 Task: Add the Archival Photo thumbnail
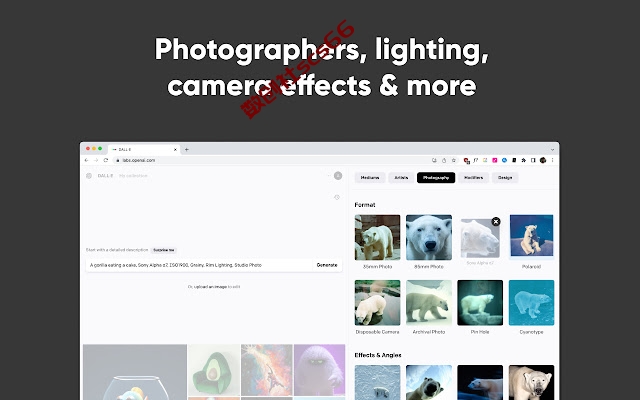pos(429,303)
